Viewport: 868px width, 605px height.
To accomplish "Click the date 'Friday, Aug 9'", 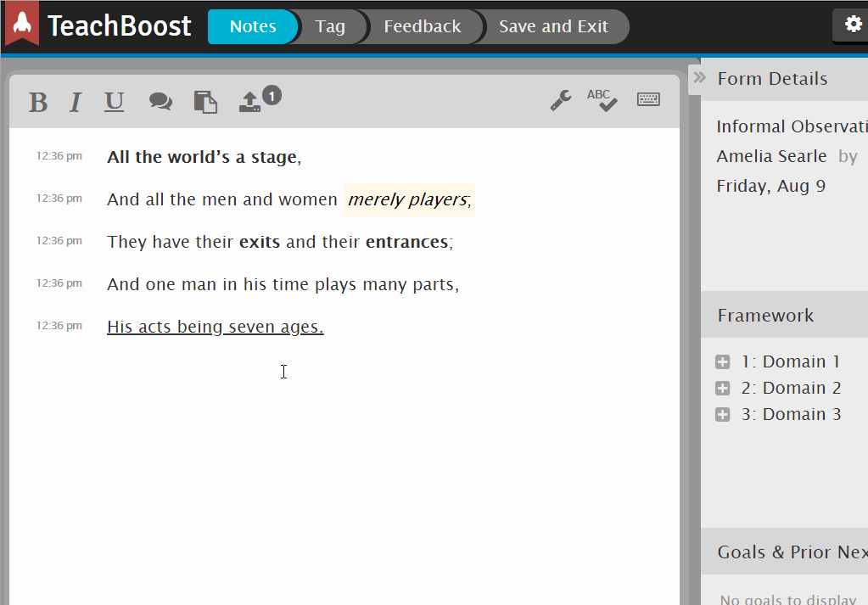I will 771,186.
